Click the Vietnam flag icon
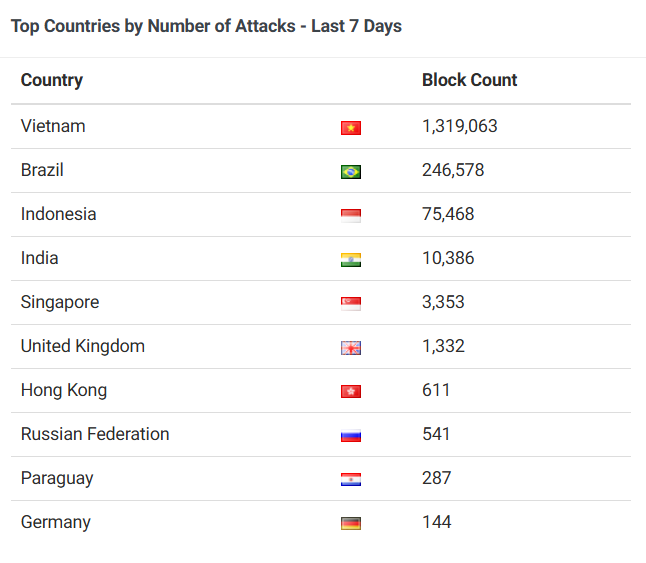 tap(350, 128)
